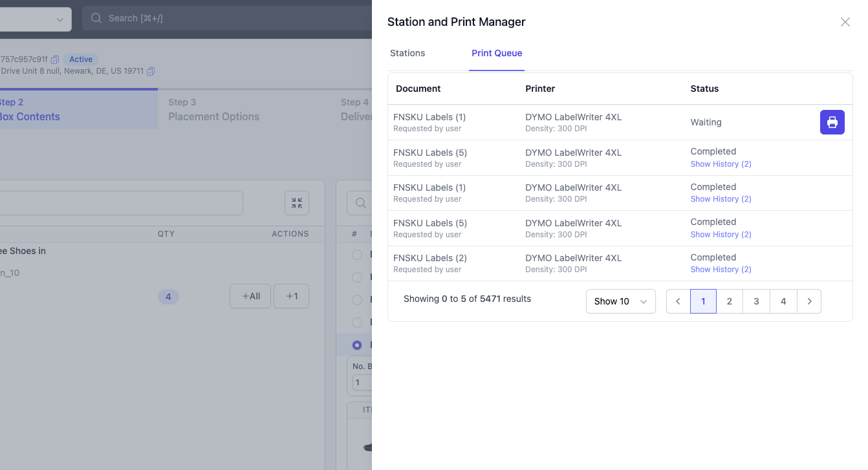Click the QTY column header
The height and width of the screenshot is (470, 868).
coord(166,234)
